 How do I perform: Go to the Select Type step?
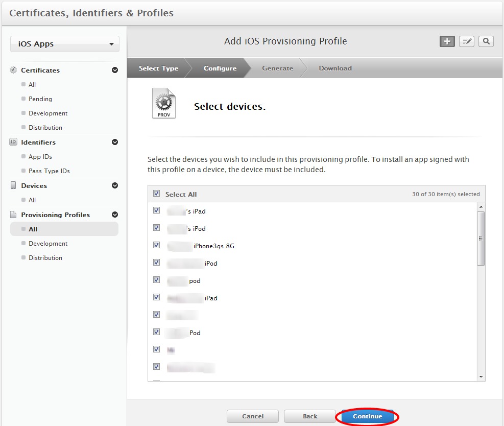[158, 68]
